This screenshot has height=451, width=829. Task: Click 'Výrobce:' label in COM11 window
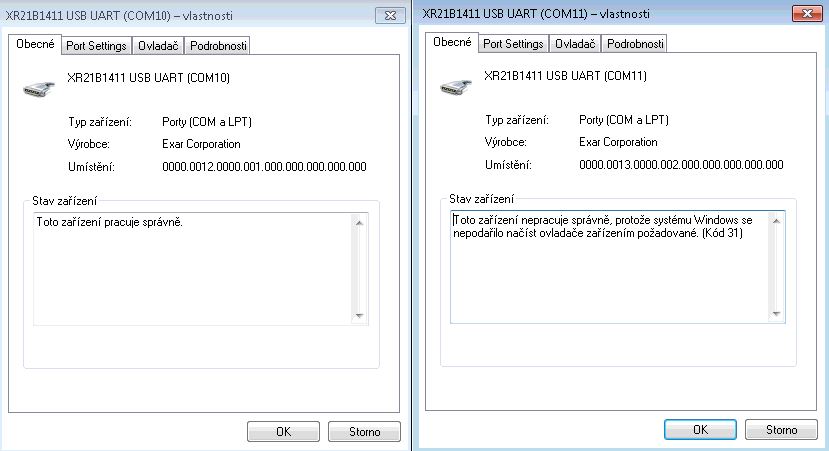point(505,142)
